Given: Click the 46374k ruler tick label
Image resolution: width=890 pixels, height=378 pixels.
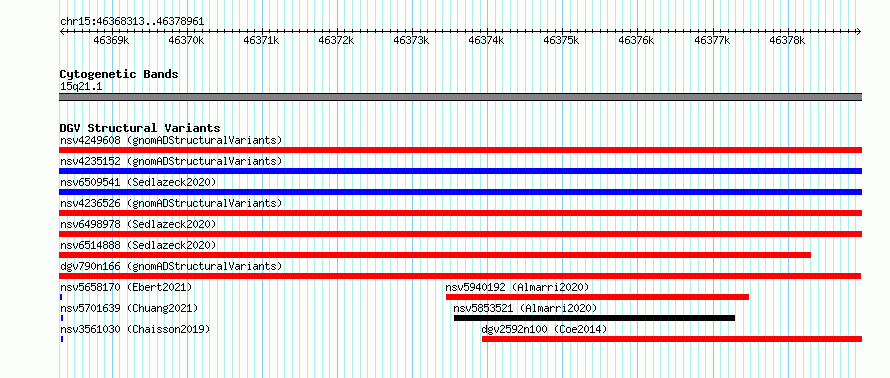Looking at the screenshot, I should click(486, 41).
